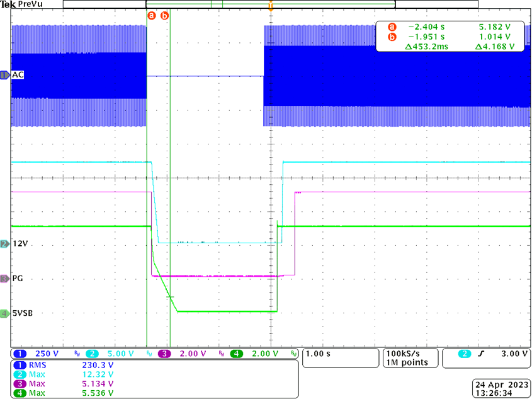Click the channel 3 PG ground marker
Image resolution: width=532 pixels, height=399 pixels.
coord(5,279)
